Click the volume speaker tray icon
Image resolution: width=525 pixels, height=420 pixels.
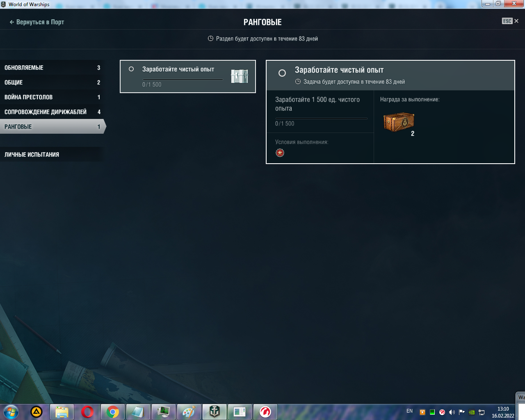coord(452,412)
